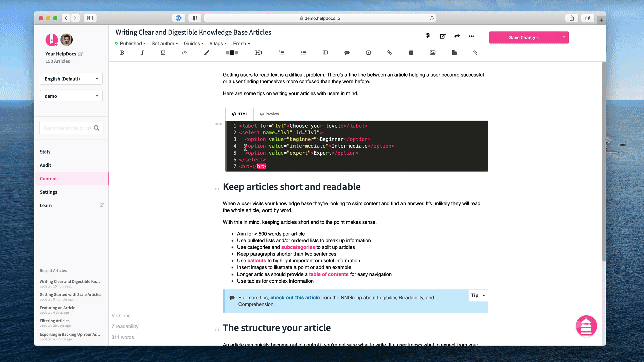Open the Tip callout type dropdown
The height and width of the screenshot is (362, 644).
tap(478, 296)
